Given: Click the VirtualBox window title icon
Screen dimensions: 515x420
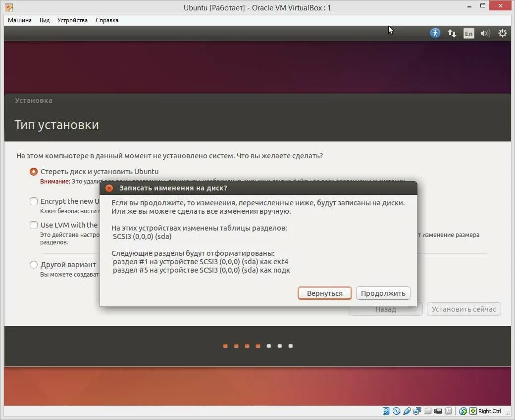Looking at the screenshot, I should point(9,7).
